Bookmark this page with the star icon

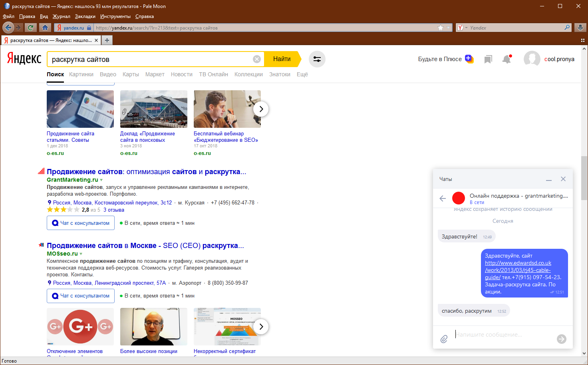(441, 28)
